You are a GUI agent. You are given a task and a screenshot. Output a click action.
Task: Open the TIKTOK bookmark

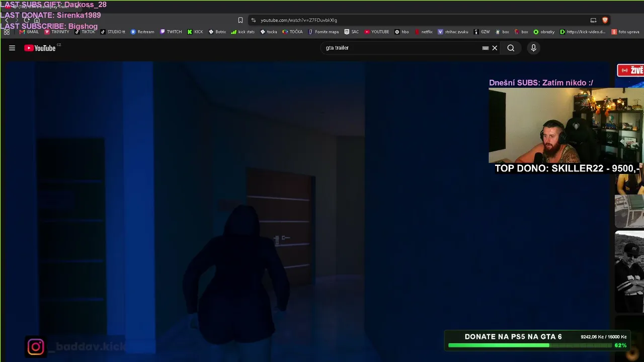(x=85, y=32)
